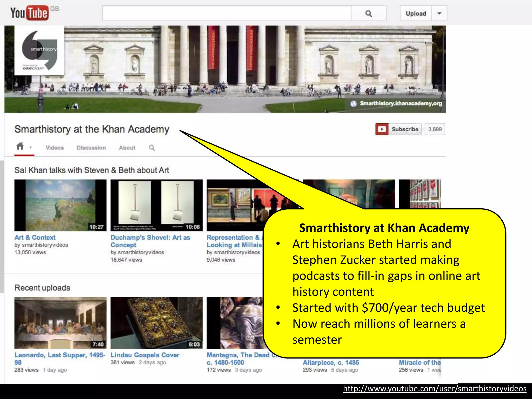Open the Miracle of the video link
This screenshot has width=532, height=399.
(420, 362)
